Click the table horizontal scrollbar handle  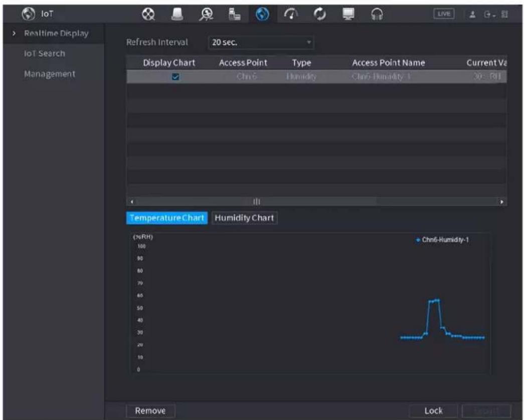click(x=256, y=202)
